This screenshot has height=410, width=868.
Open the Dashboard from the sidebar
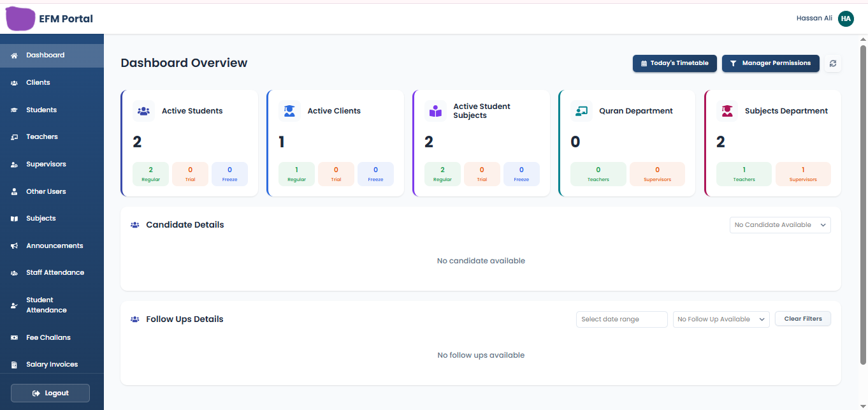(x=14, y=55)
